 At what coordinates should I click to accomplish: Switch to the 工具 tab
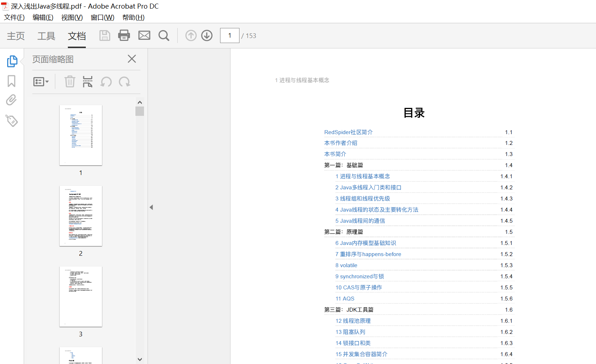(x=46, y=36)
